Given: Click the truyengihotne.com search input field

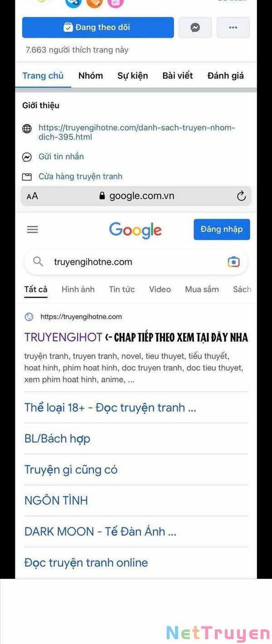Looking at the screenshot, I should (136, 262).
